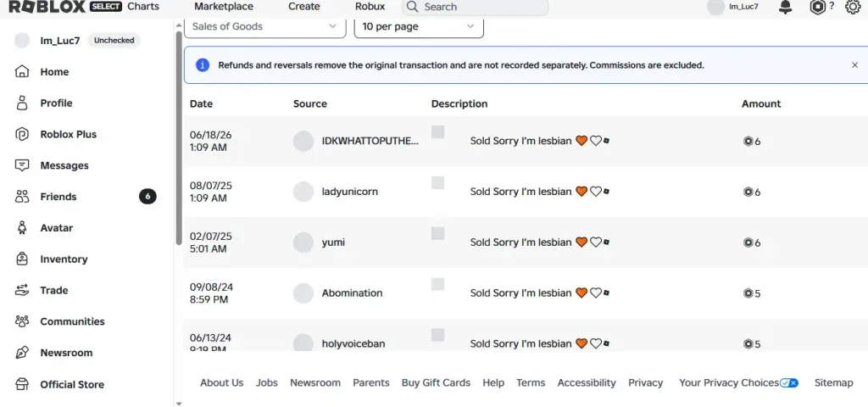Click the ladyunicorn source name
The height and width of the screenshot is (407, 868).
click(x=350, y=192)
